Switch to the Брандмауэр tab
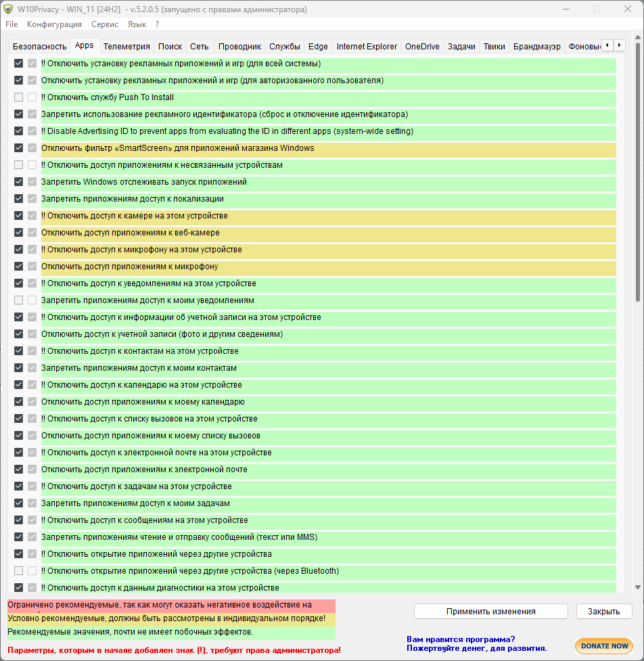 [x=536, y=47]
